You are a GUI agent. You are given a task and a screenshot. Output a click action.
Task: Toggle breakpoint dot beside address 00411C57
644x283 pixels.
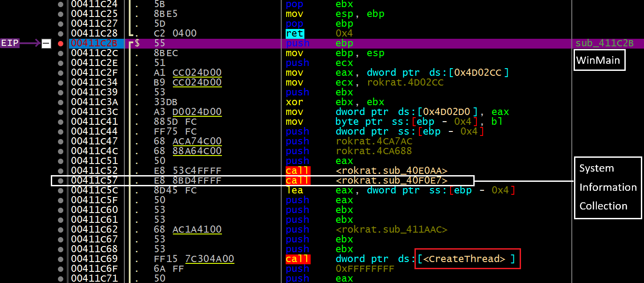pyautogui.click(x=61, y=180)
